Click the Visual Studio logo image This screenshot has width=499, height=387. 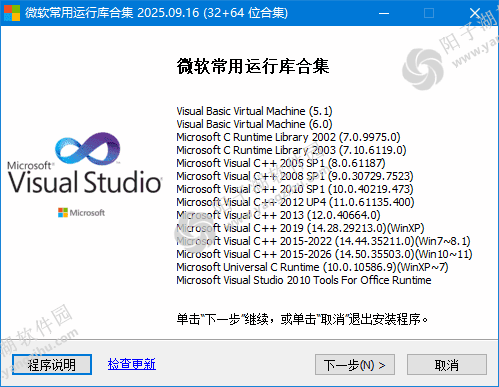point(85,163)
